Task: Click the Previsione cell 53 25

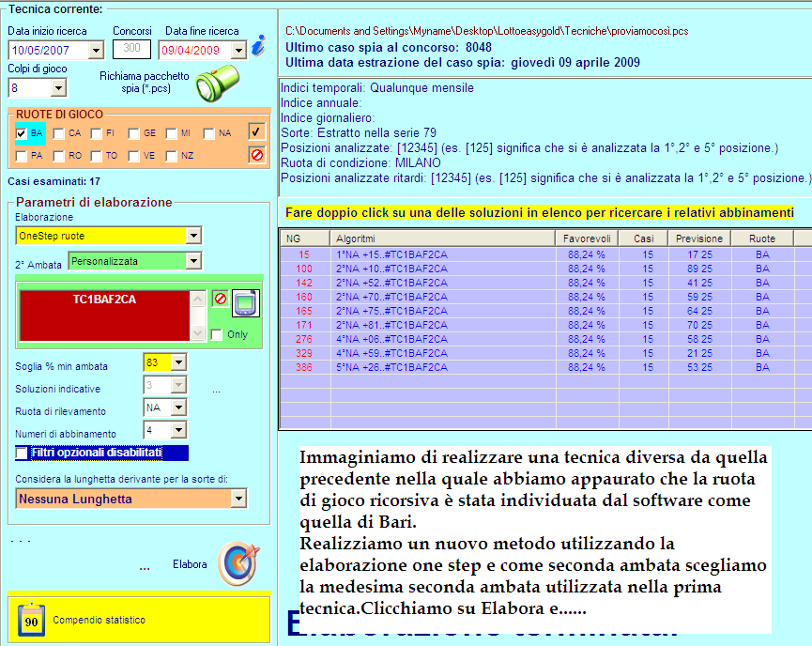Action: (699, 367)
